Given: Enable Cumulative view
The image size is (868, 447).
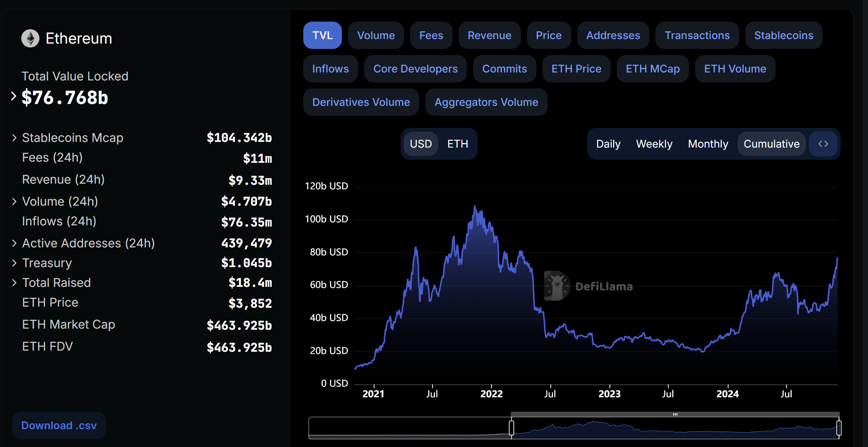Looking at the screenshot, I should pyautogui.click(x=771, y=143).
